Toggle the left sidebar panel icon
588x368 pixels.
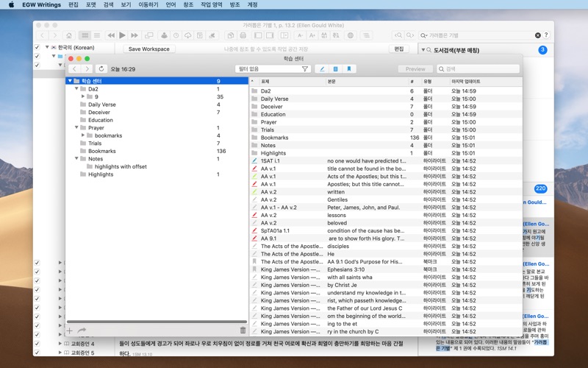click(x=259, y=35)
